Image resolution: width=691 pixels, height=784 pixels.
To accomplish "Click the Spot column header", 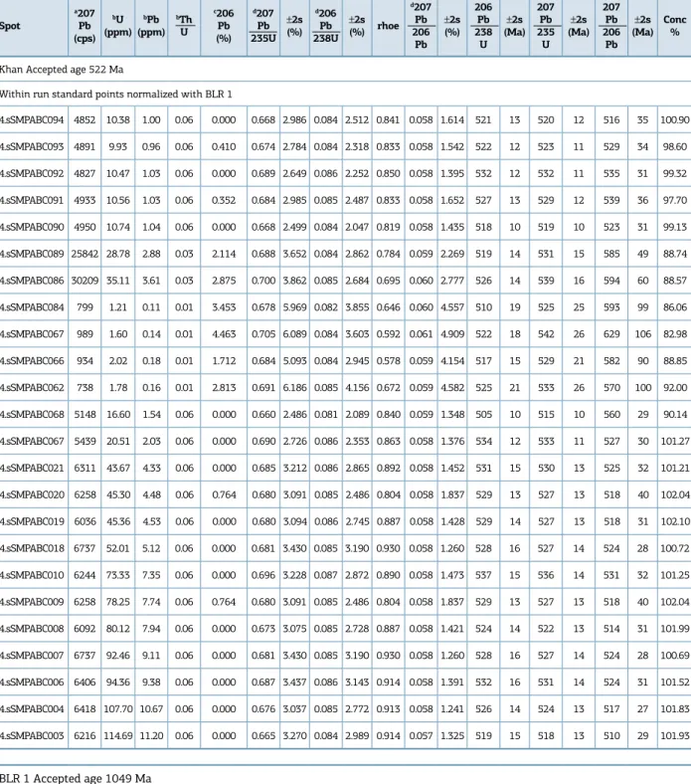I will click(x=10, y=26).
